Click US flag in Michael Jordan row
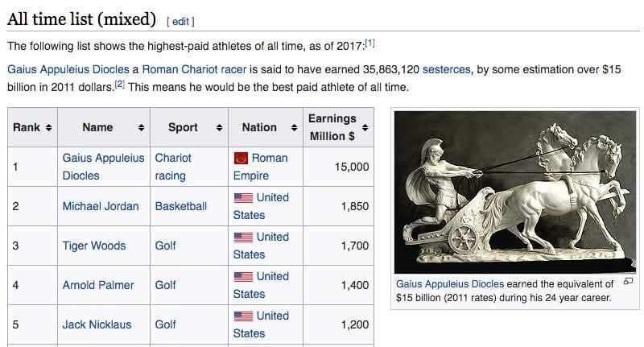This screenshot has width=644, height=347. tap(243, 198)
